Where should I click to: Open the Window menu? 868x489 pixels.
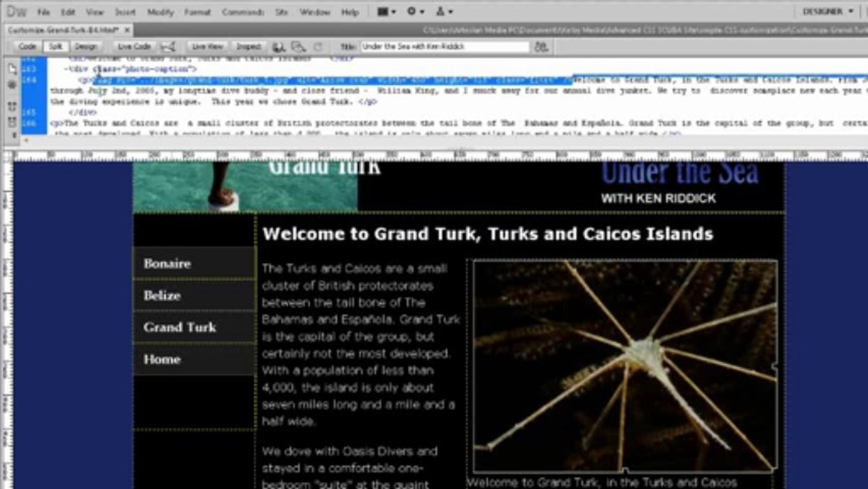pos(314,12)
